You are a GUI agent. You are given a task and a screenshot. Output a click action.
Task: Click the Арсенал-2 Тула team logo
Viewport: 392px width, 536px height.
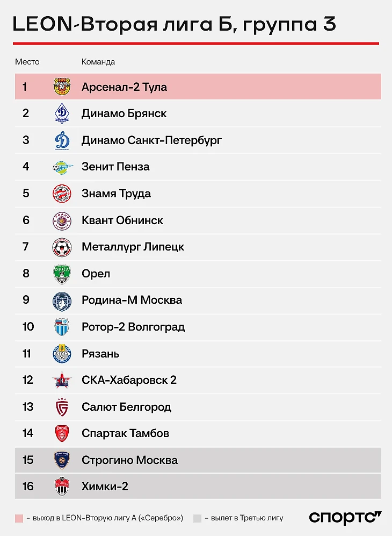62,87
